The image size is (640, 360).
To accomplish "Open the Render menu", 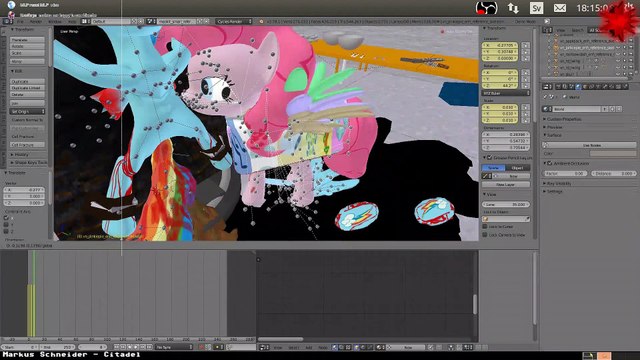I will point(36,21).
